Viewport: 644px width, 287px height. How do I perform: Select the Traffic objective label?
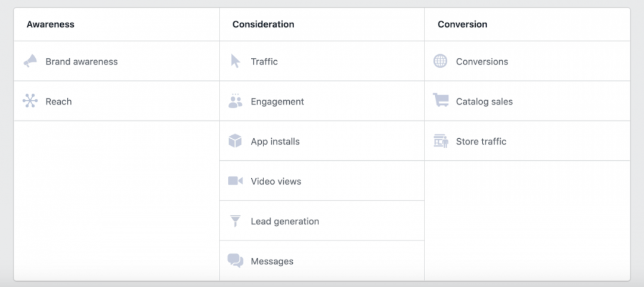[264, 61]
